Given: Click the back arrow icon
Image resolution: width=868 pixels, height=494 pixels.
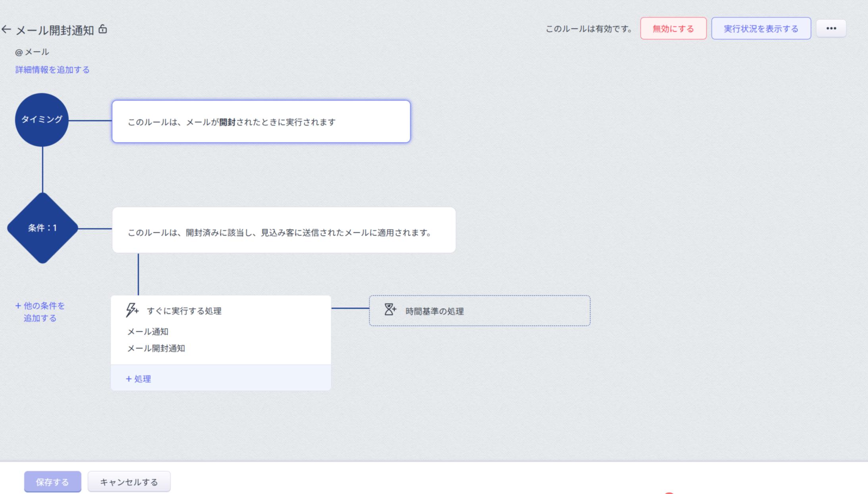Looking at the screenshot, I should pos(6,29).
